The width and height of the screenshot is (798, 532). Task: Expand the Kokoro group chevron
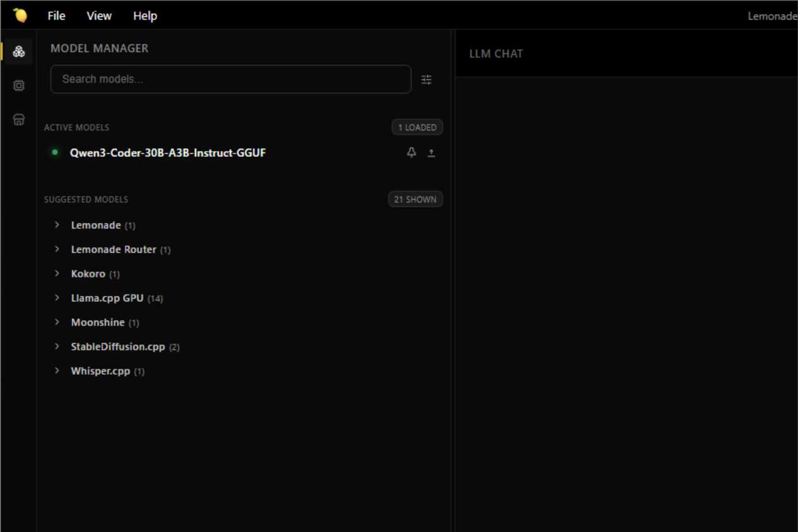(x=57, y=274)
